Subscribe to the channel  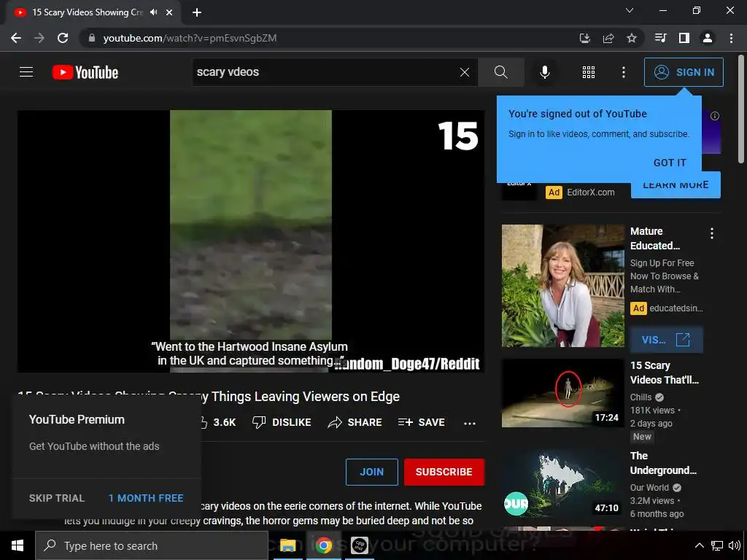(x=444, y=472)
